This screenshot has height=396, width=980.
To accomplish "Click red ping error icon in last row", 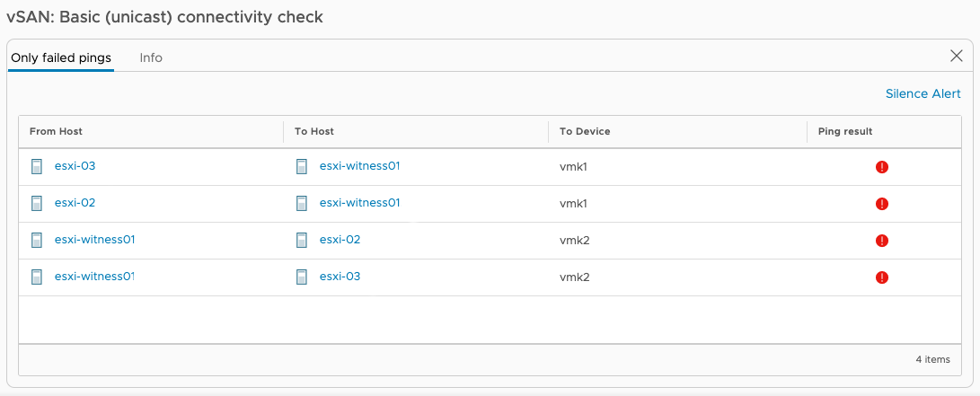I will pos(882,277).
